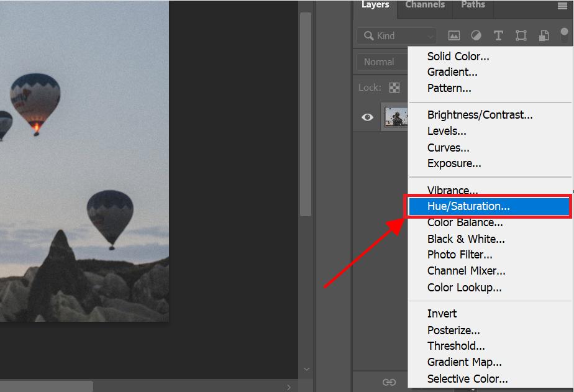Open the Normal blend mode dropdown
The width and height of the screenshot is (574, 392).
tap(380, 62)
